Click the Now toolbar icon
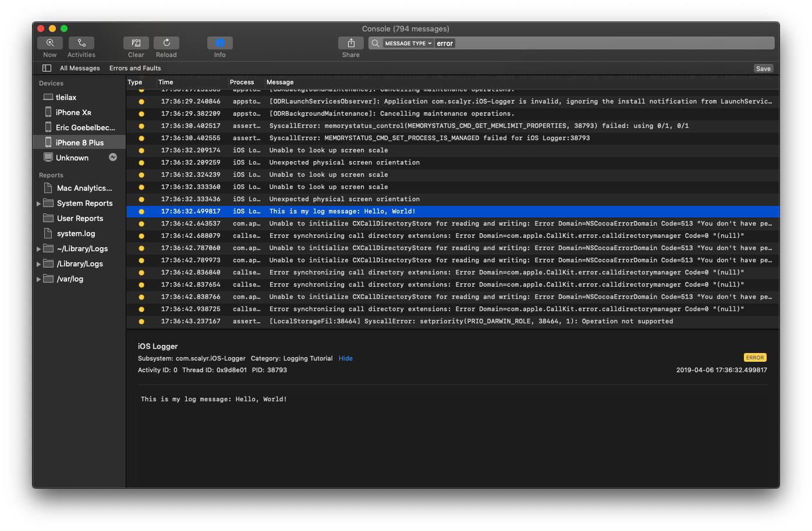Screen dimensions: 812x531 50,43
